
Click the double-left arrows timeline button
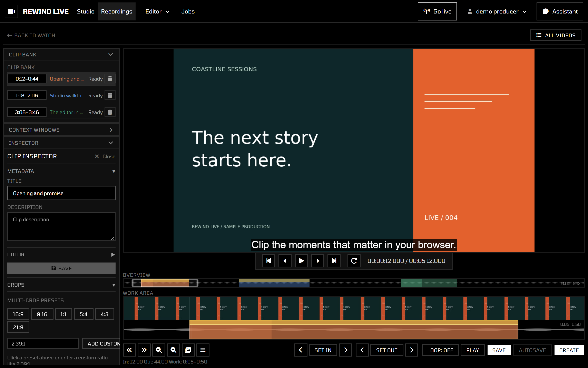point(129,350)
